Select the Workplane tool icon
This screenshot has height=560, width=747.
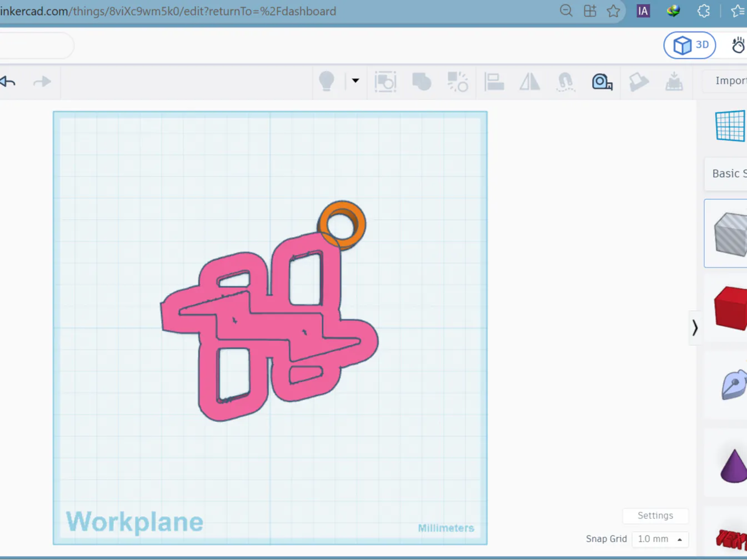[730, 125]
